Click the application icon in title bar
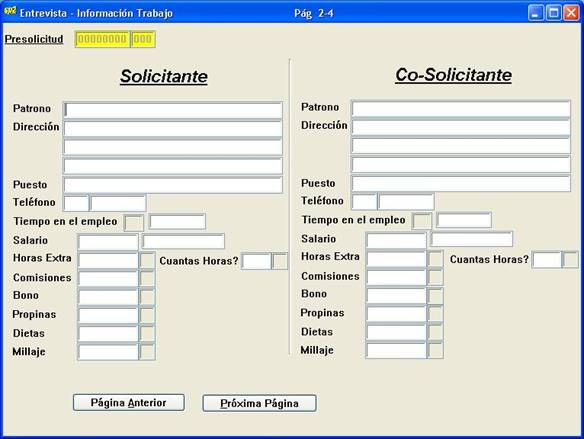The width and height of the screenshot is (584, 439). pyautogui.click(x=10, y=12)
